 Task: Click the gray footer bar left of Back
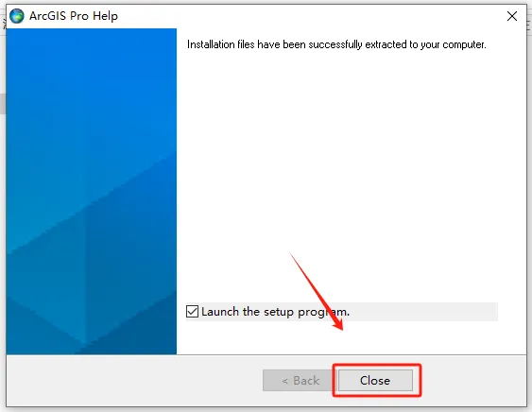point(134,380)
